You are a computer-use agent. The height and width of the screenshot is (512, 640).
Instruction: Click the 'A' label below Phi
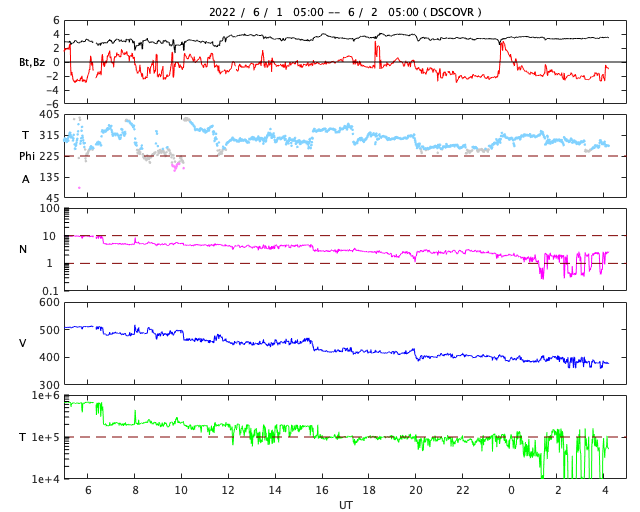[x=25, y=179]
